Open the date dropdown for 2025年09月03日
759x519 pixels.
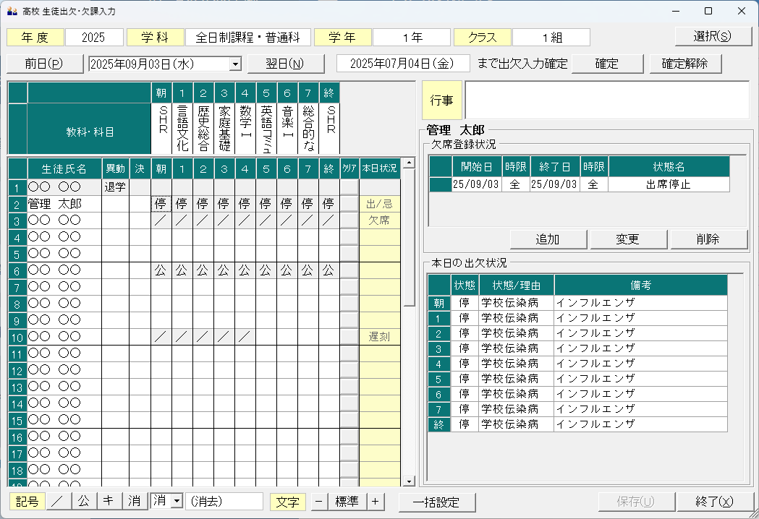[236, 64]
